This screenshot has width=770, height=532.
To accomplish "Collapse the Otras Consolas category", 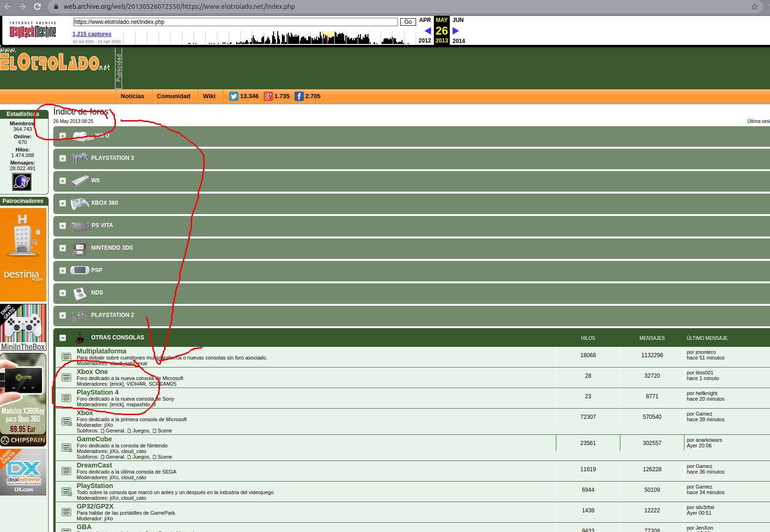I will [x=63, y=338].
